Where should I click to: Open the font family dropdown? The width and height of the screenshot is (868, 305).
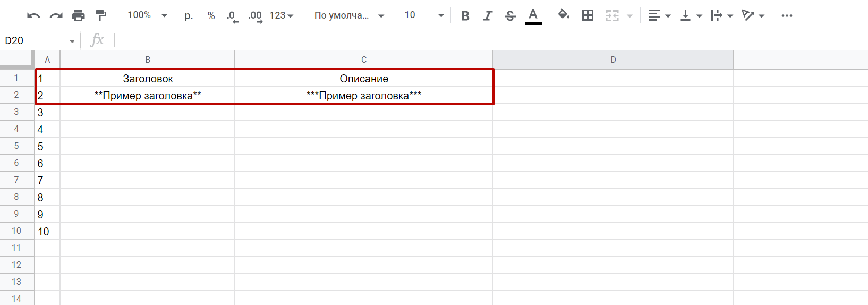(x=348, y=15)
